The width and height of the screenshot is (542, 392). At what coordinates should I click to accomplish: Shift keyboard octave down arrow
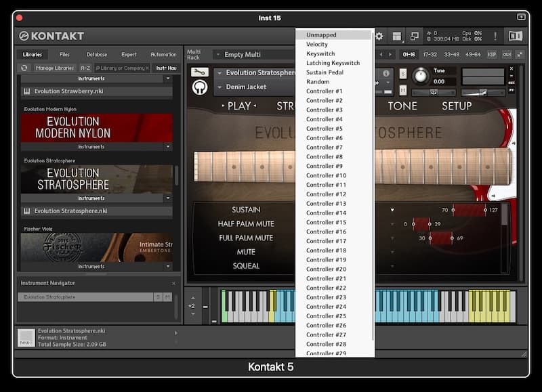click(x=193, y=314)
